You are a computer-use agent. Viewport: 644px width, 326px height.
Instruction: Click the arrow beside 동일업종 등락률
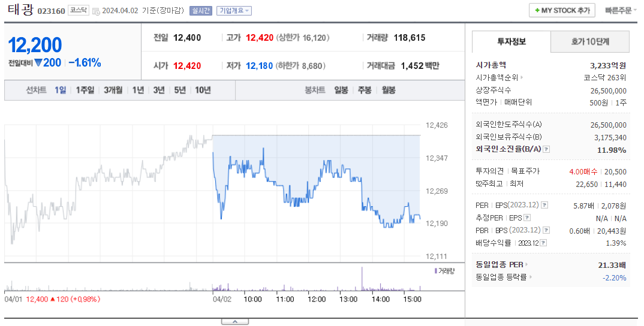[531, 277]
